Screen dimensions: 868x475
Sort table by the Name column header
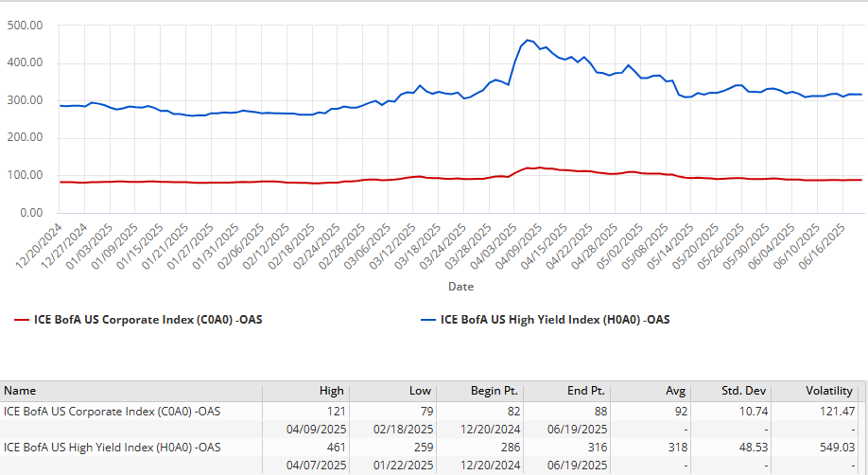[x=20, y=391]
